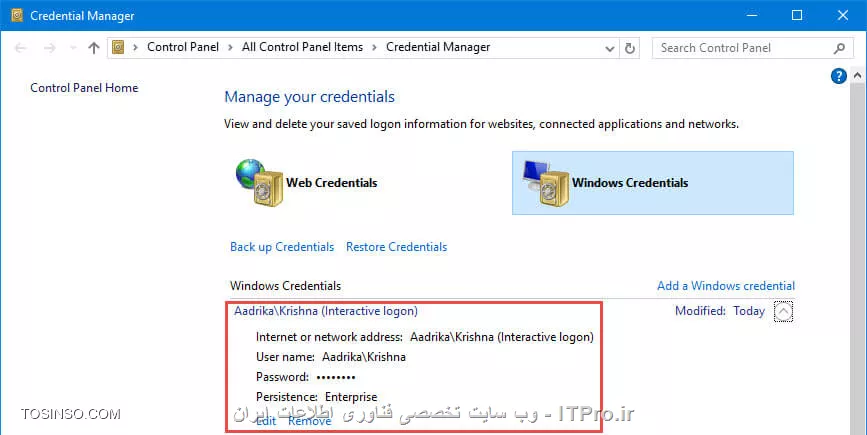Open the recent locations dropdown arrow
The height and width of the screenshot is (435, 867).
72,48
